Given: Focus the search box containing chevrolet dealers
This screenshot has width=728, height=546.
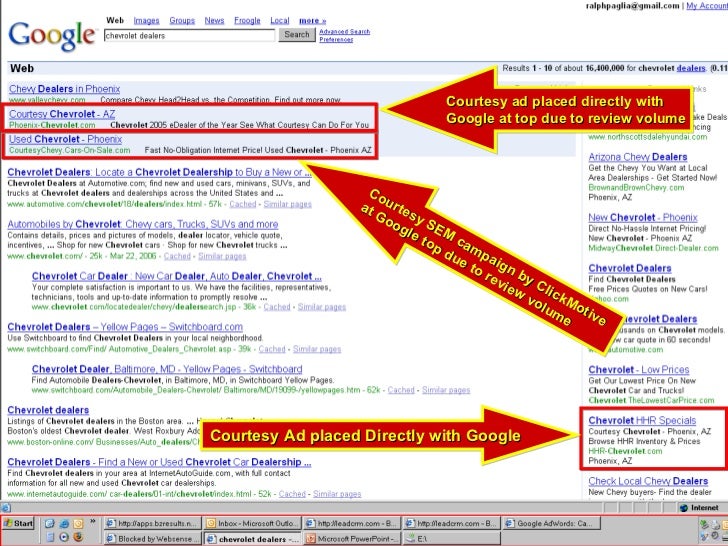Looking at the screenshot, I should 189,35.
